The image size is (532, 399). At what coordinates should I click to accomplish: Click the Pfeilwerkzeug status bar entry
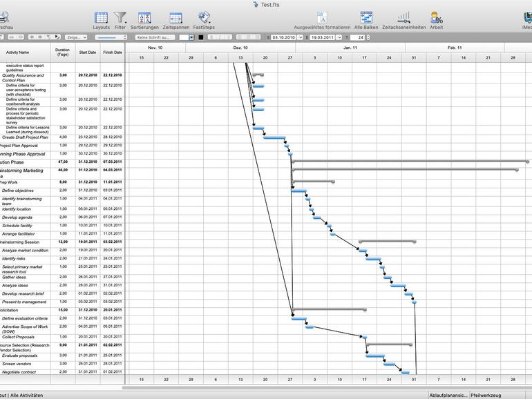coord(486,396)
